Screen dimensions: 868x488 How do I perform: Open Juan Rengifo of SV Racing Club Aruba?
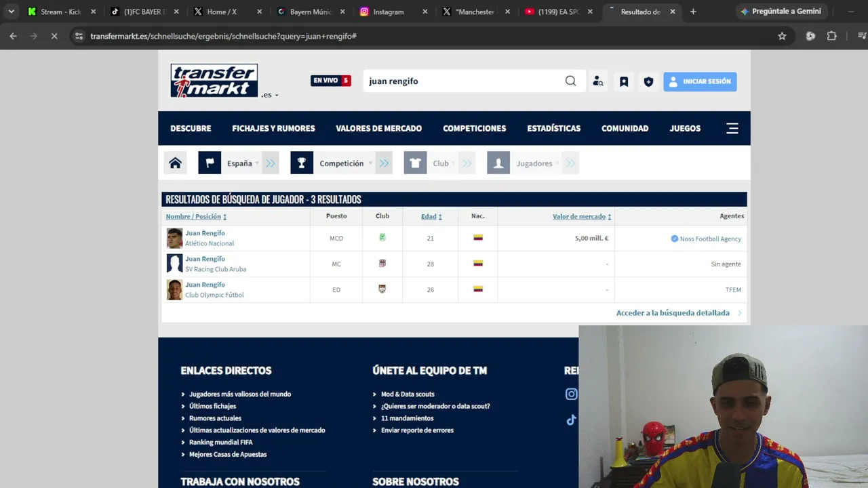coord(205,259)
